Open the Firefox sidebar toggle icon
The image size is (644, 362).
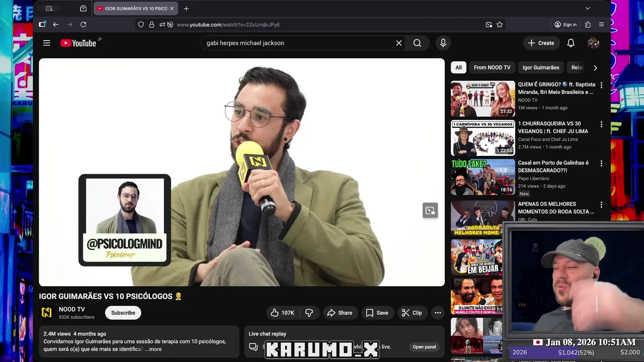coord(42,25)
